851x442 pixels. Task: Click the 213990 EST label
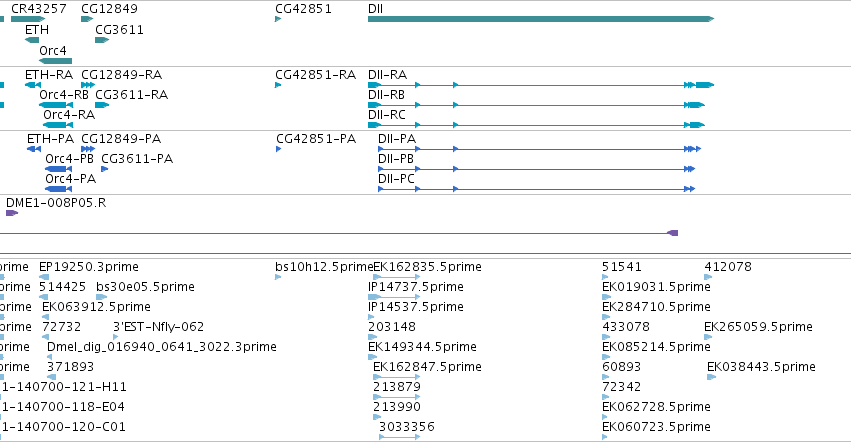pos(397,407)
